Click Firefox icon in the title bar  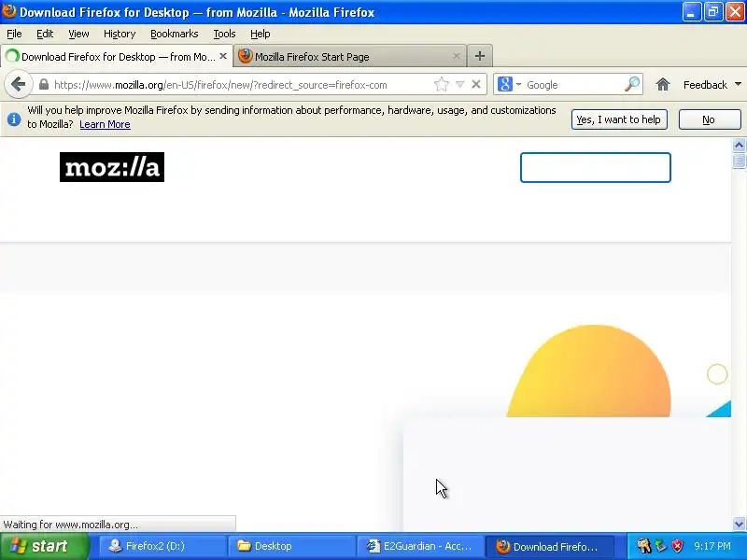pyautogui.click(x=9, y=11)
